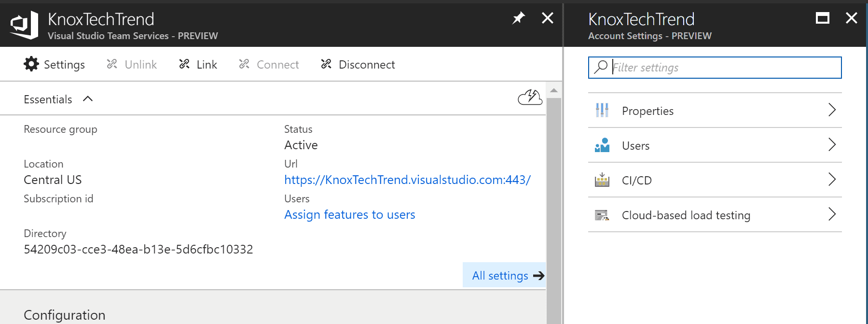868x324 pixels.
Task: Click the Unlink toolbar button
Action: pyautogui.click(x=132, y=64)
